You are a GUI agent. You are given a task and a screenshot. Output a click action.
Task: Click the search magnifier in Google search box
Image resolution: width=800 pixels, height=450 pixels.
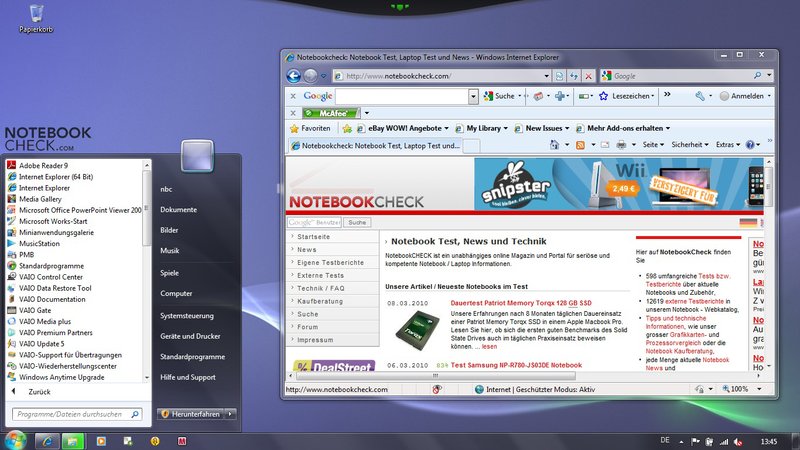pos(758,76)
